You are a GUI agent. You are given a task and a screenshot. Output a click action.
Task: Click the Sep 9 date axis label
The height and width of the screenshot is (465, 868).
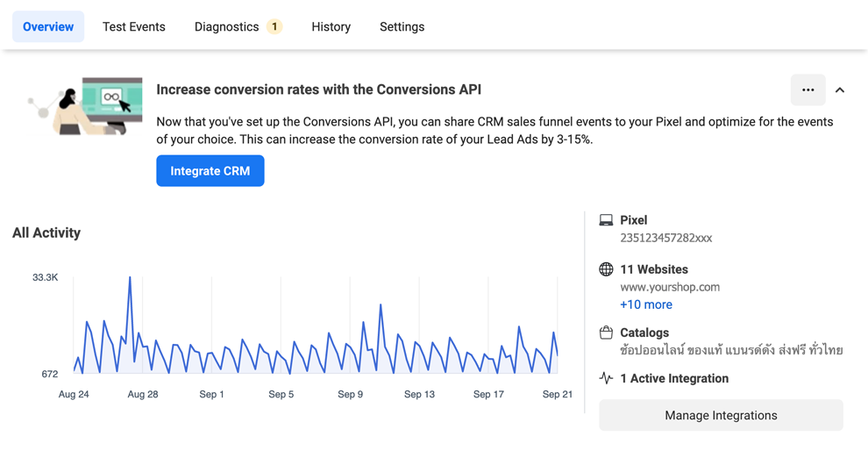click(x=350, y=394)
